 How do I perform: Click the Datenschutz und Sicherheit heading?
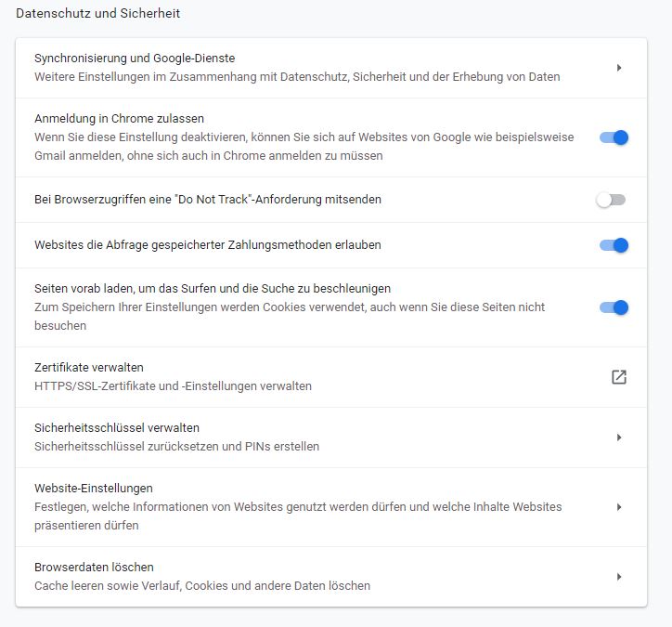98,14
